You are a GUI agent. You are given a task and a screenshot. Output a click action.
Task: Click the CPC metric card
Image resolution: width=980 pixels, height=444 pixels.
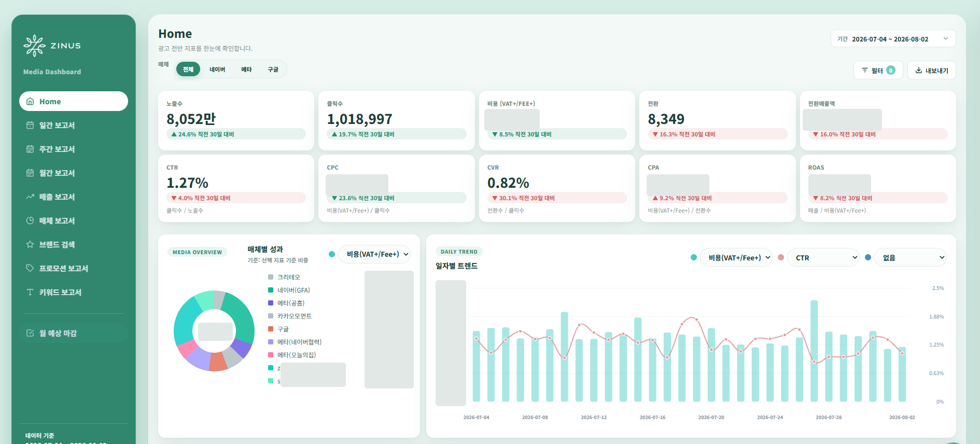click(x=397, y=188)
